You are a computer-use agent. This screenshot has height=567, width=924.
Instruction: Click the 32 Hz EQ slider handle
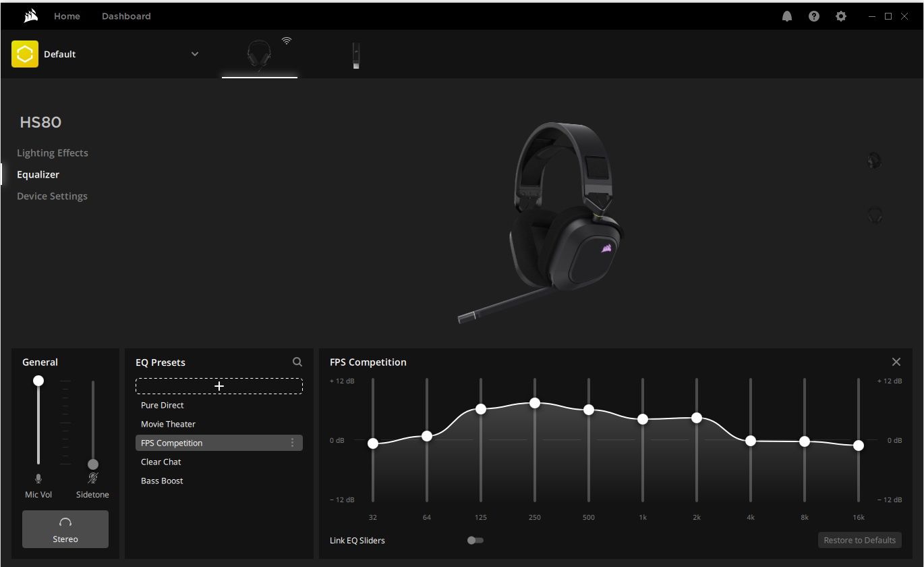point(373,443)
